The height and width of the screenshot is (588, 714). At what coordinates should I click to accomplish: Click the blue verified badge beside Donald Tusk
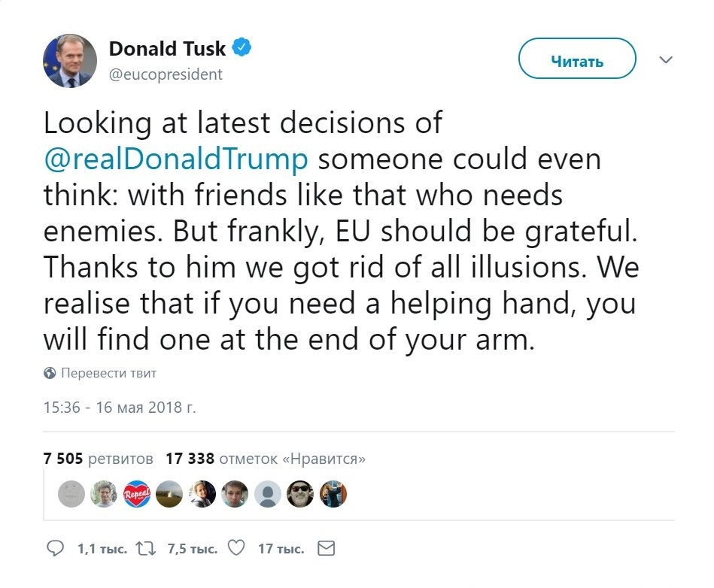click(242, 48)
